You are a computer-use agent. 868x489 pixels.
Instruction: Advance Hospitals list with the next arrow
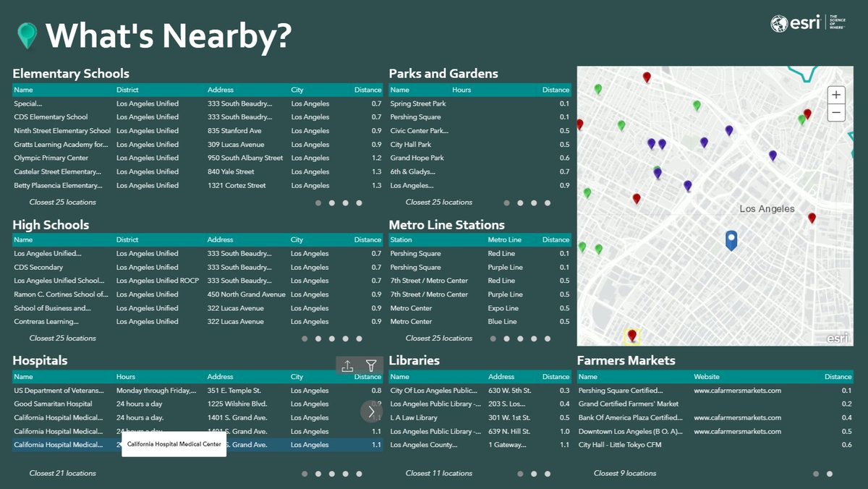372,412
